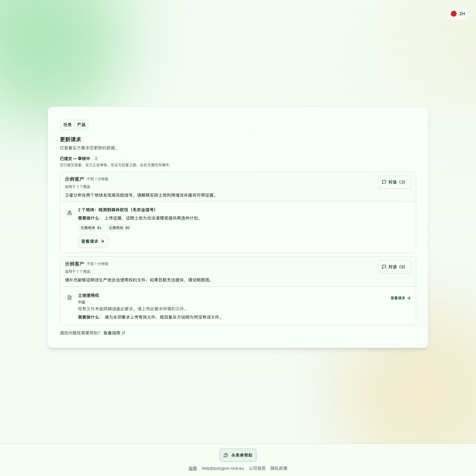This screenshot has width=476, height=476.
Task: Open the 隐私政策 footer link
Action: (279, 468)
